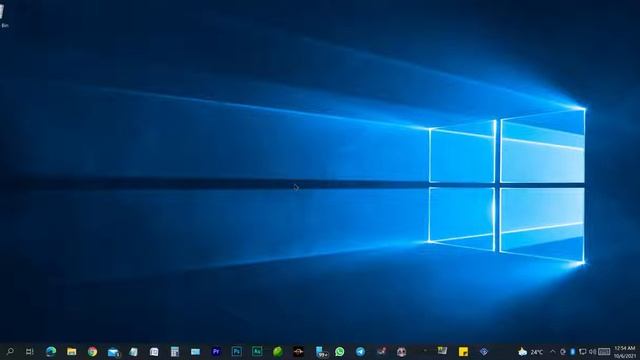The image size is (640, 360).
Task: Launch Google Chrome from the taskbar
Action: [93, 351]
